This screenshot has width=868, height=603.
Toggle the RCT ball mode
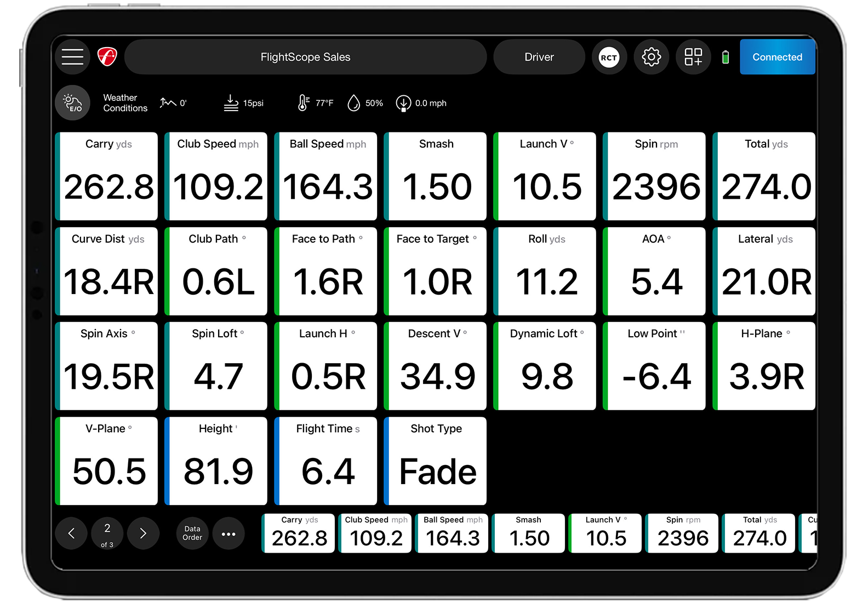coord(609,57)
